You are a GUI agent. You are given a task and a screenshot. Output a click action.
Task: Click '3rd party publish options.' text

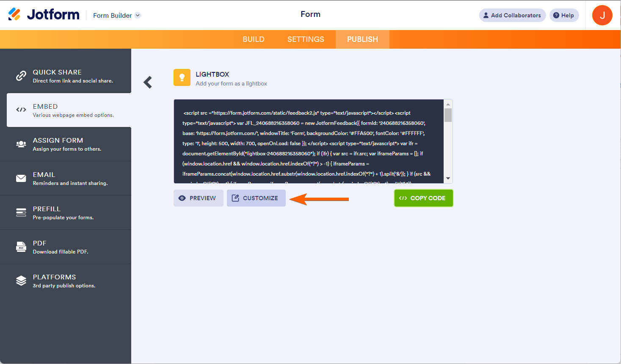coord(64,286)
